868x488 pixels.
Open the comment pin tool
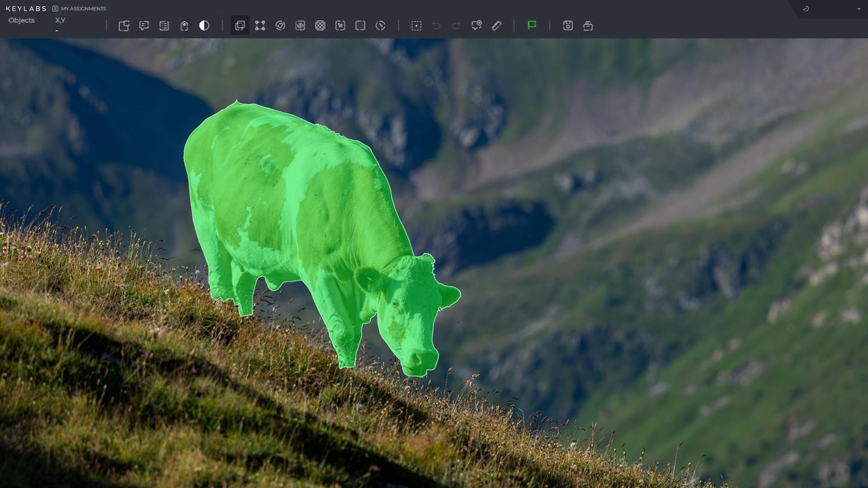click(476, 26)
